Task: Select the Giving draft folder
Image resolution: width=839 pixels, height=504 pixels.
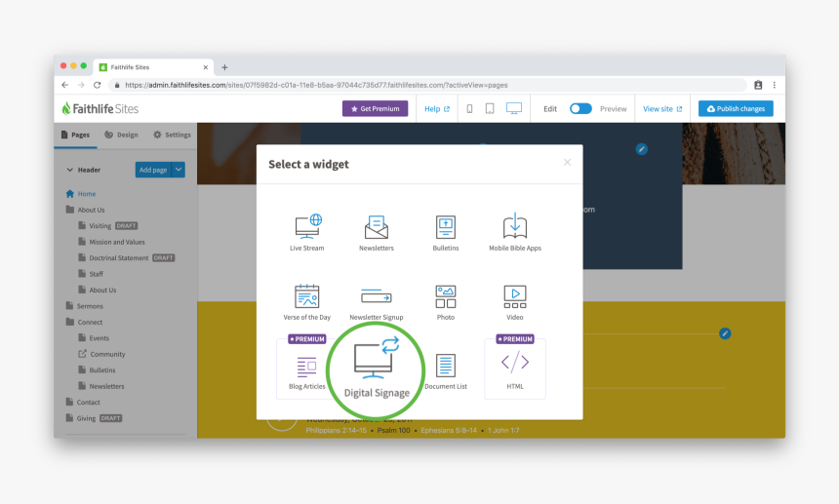Action: [94, 418]
